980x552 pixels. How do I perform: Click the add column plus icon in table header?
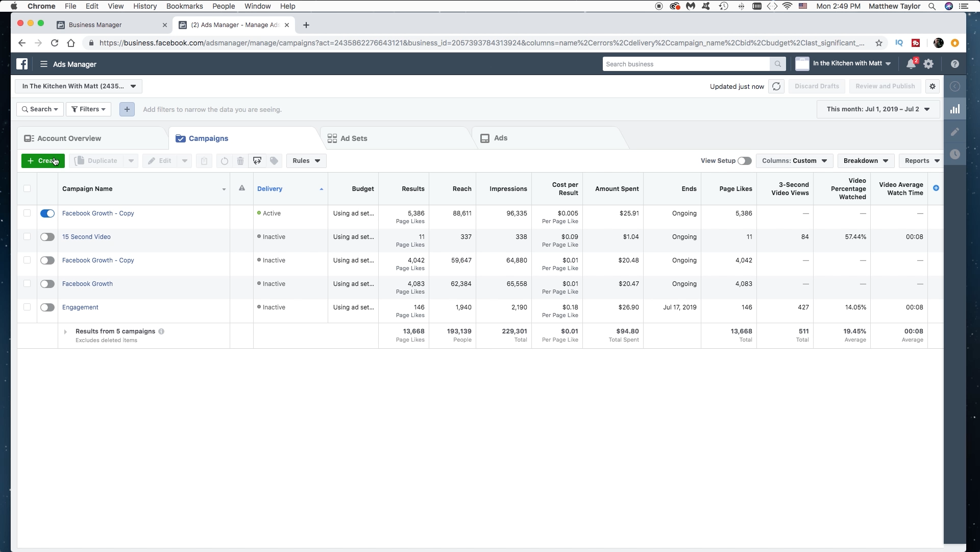(936, 188)
